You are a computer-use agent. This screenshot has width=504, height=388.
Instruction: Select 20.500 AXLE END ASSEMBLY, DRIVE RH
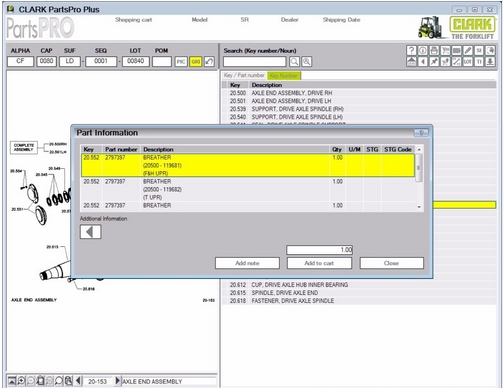click(359, 93)
